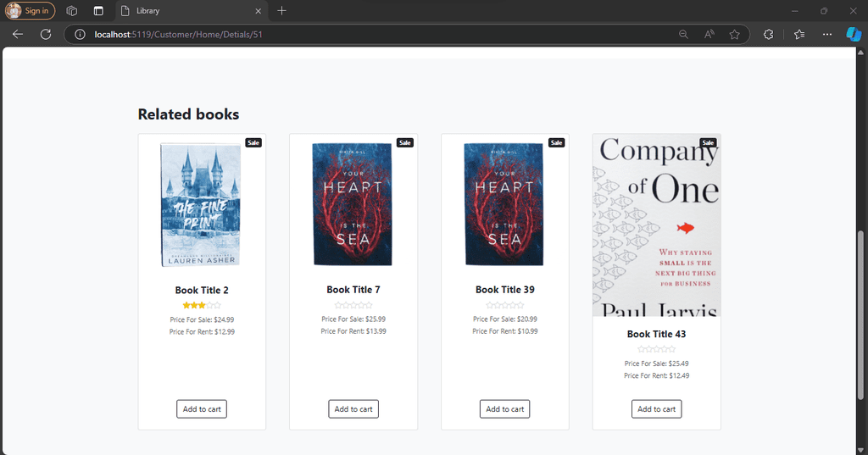
Task: Click Sale badge on Book Title 39 card
Action: [556, 143]
